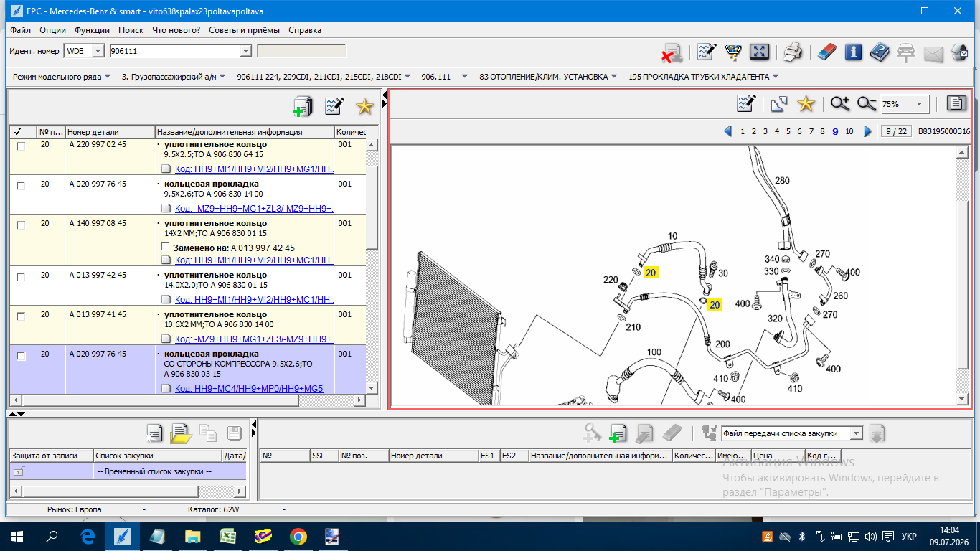Open the blue info icon

(x=853, y=52)
